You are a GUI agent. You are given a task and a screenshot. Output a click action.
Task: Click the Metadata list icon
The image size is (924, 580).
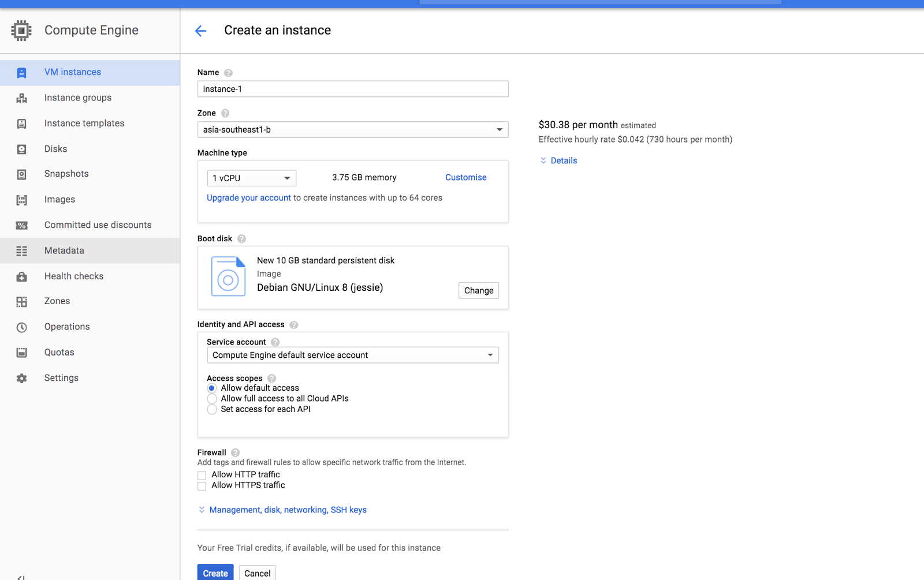pos(21,251)
